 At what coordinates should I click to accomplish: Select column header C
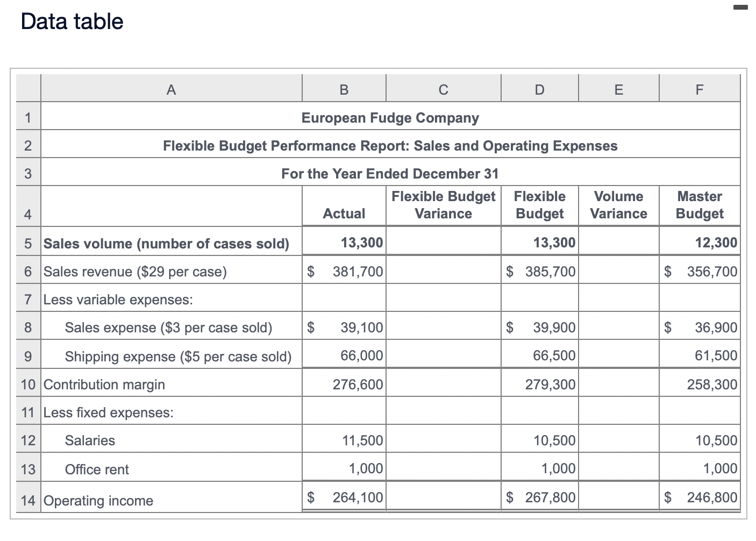click(x=443, y=89)
